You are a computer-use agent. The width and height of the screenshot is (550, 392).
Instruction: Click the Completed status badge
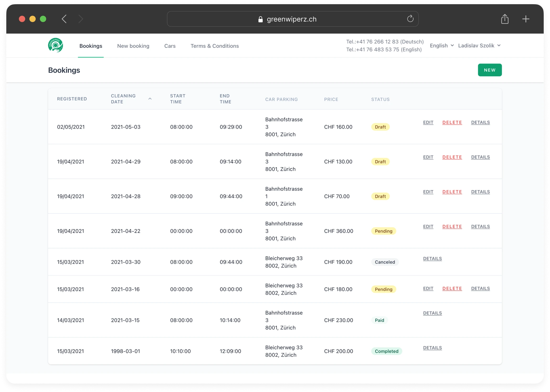click(387, 351)
